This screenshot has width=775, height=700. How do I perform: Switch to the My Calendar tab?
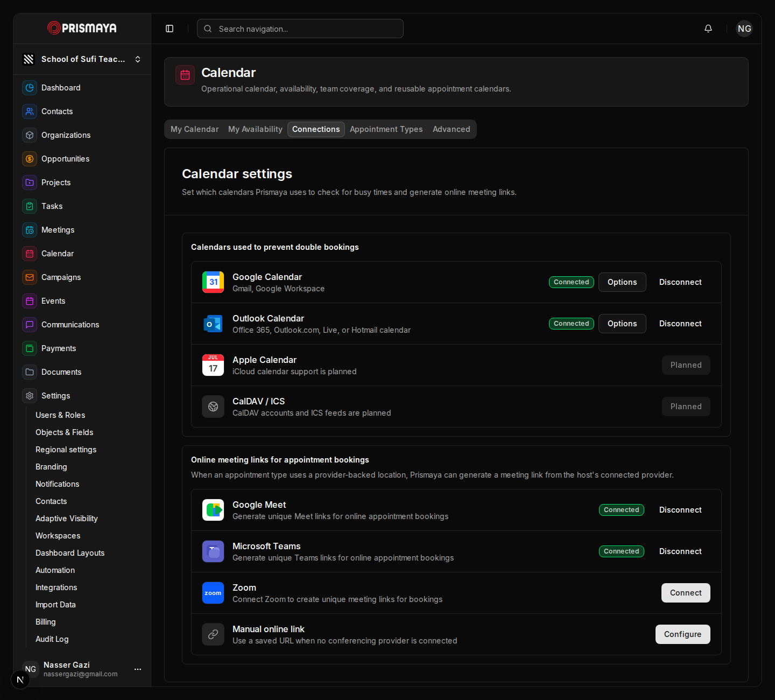pos(194,129)
